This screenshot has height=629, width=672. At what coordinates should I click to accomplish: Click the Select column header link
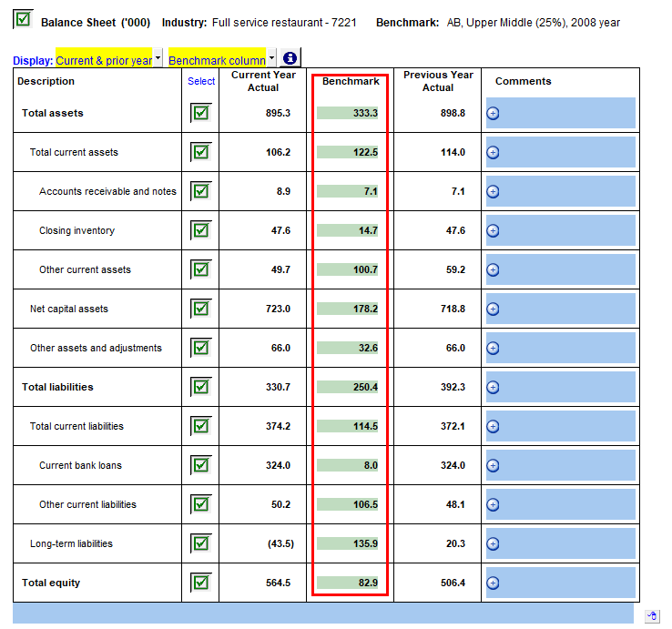click(201, 81)
